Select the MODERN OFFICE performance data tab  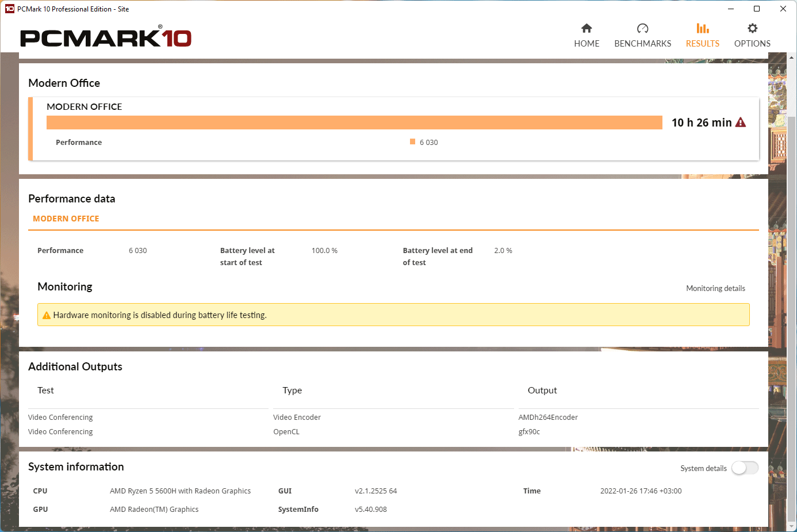[x=66, y=219]
